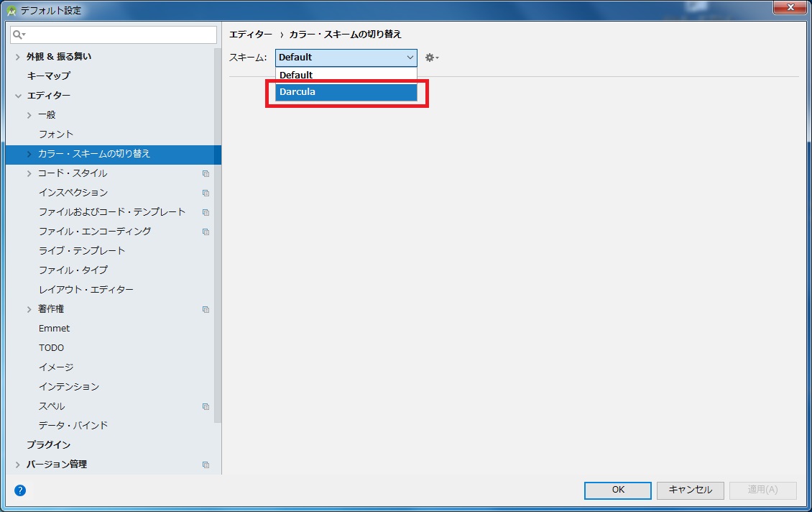Screen dimensions: 812x512
Task: Select Default from the scheme list
Action: point(346,75)
